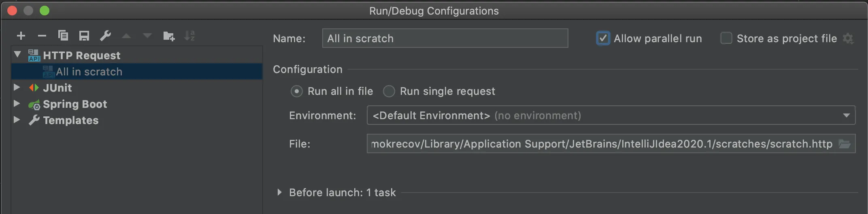Image resolution: width=868 pixels, height=214 pixels.
Task: Select the Run all in file radio button
Action: click(297, 92)
